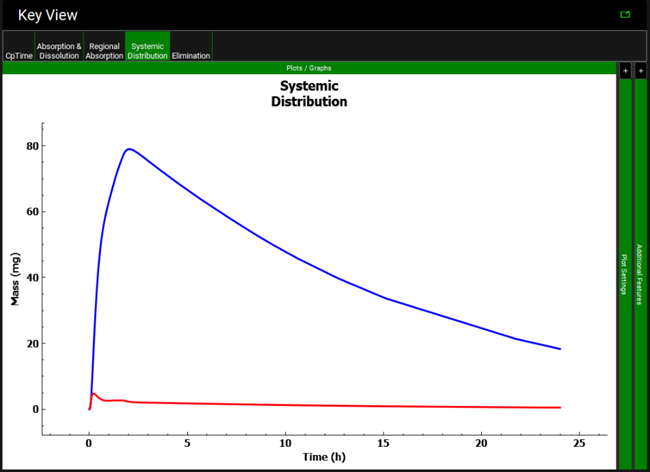Image resolution: width=650 pixels, height=472 pixels.
Task: Go to the Elimination tab
Action: pos(191,56)
